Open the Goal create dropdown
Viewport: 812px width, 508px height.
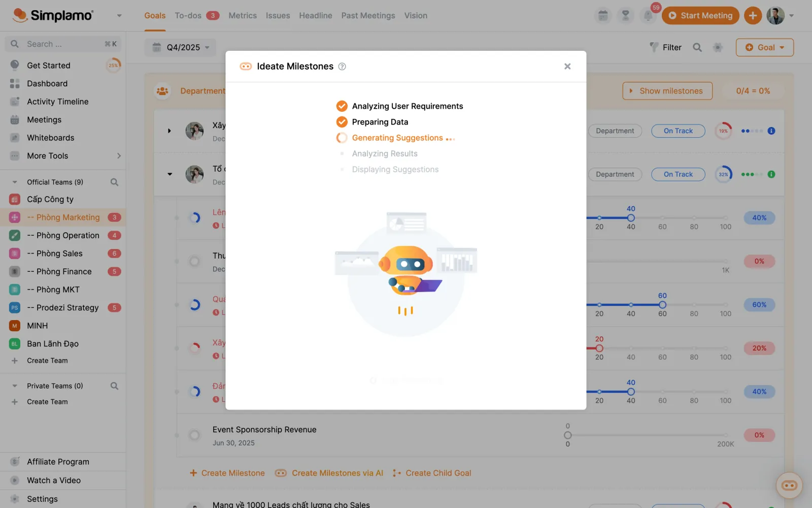coord(765,47)
